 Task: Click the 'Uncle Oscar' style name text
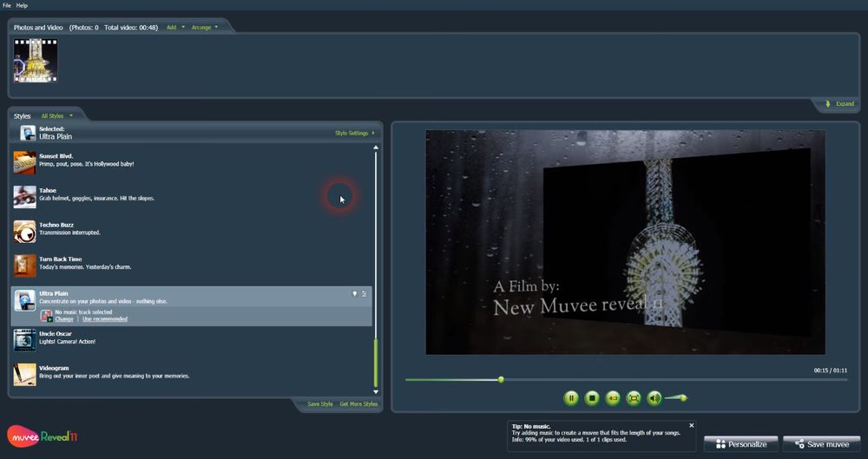pyautogui.click(x=56, y=334)
